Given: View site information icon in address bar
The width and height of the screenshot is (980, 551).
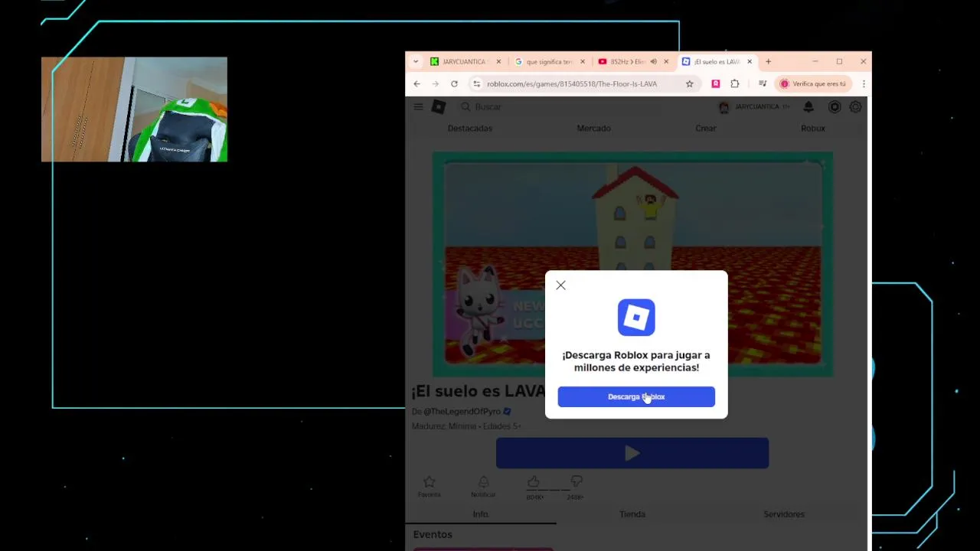Looking at the screenshot, I should (476, 84).
